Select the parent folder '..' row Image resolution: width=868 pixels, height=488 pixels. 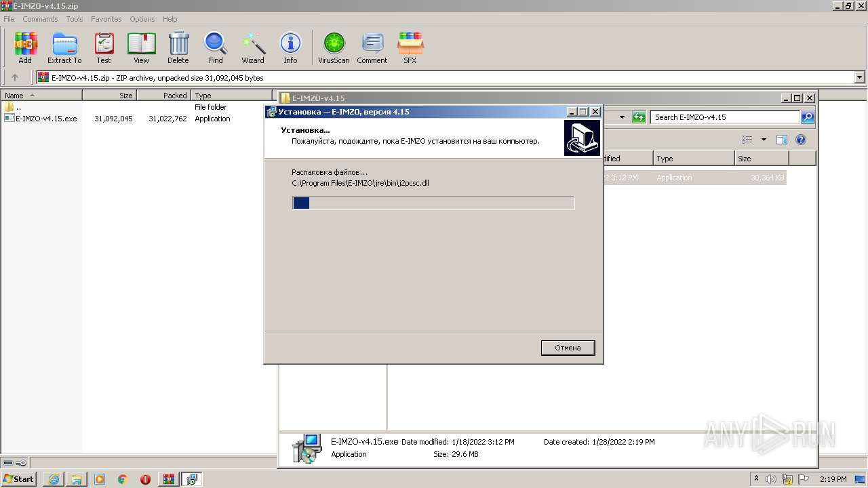tap(14, 107)
